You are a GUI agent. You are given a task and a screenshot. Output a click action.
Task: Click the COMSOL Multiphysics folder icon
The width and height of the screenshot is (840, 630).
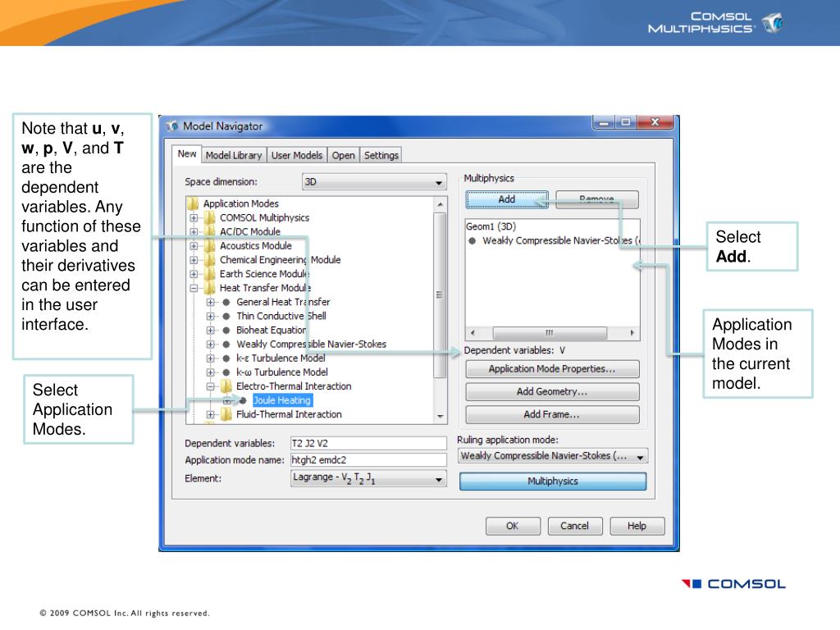(x=209, y=217)
